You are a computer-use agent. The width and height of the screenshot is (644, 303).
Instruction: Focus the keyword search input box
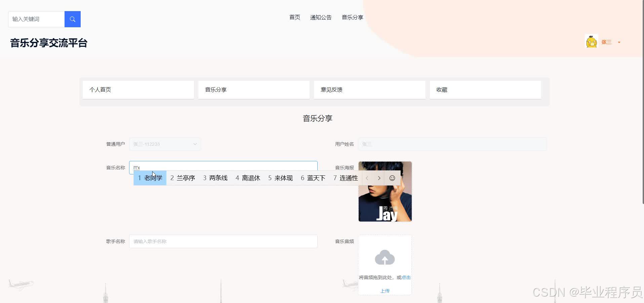coord(36,19)
